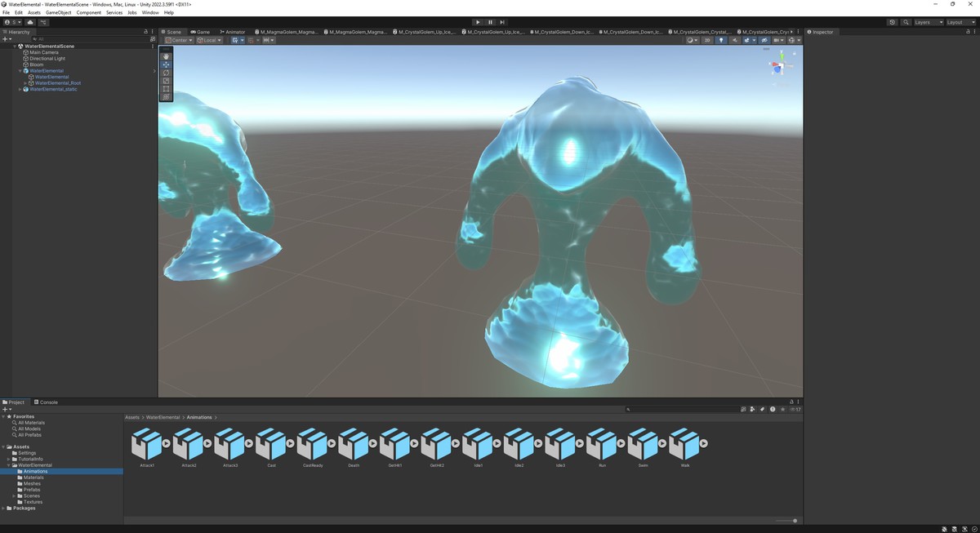
Task: Select the Materials folder in the Project tree
Action: 33,477
